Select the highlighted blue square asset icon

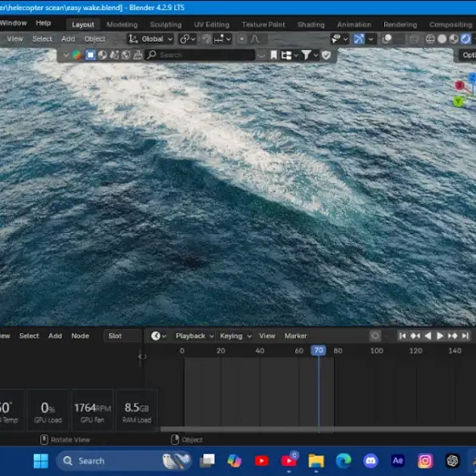(90, 55)
